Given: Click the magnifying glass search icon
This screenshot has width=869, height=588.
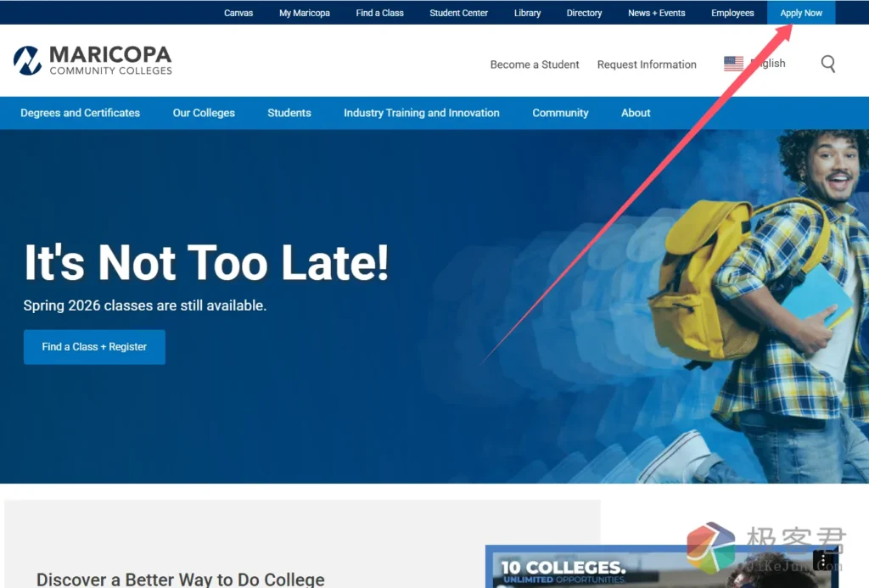Looking at the screenshot, I should pos(828,64).
